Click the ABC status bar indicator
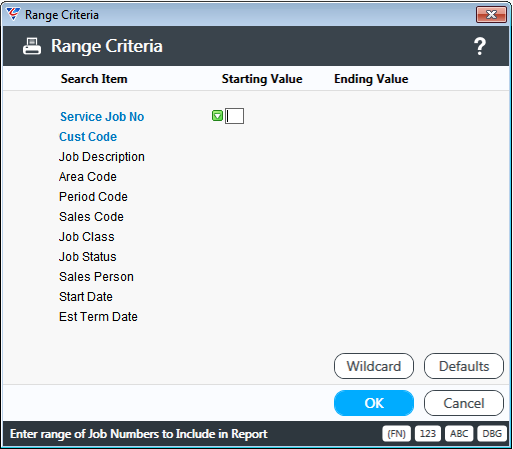Viewport: 513px width, 449px height. [459, 434]
